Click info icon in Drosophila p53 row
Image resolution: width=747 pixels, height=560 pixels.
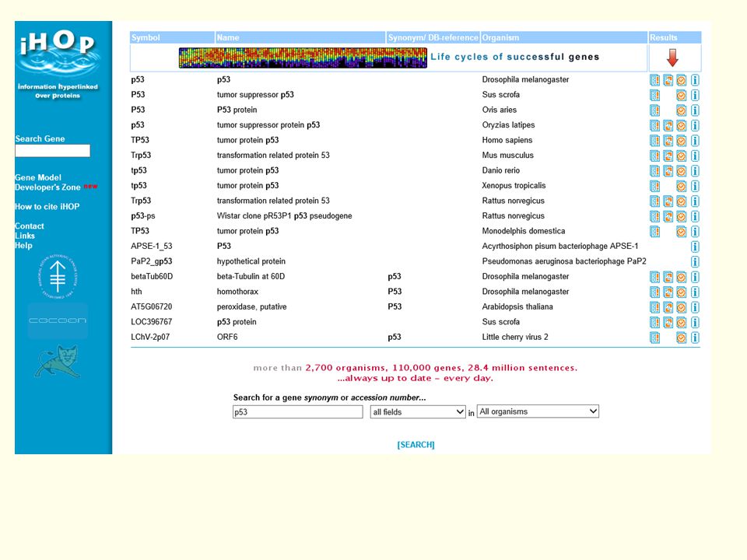pyautogui.click(x=695, y=80)
